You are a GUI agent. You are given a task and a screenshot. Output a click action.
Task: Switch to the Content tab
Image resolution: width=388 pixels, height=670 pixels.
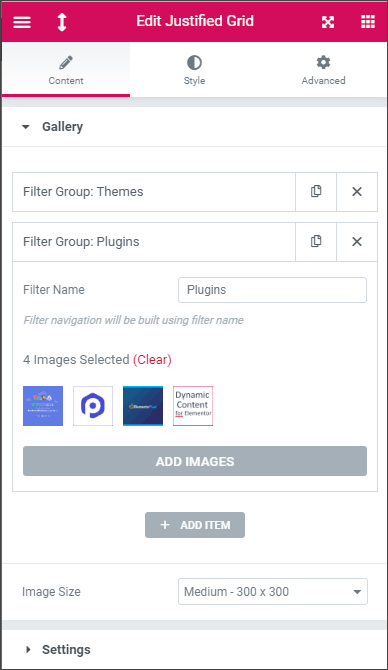pos(66,70)
